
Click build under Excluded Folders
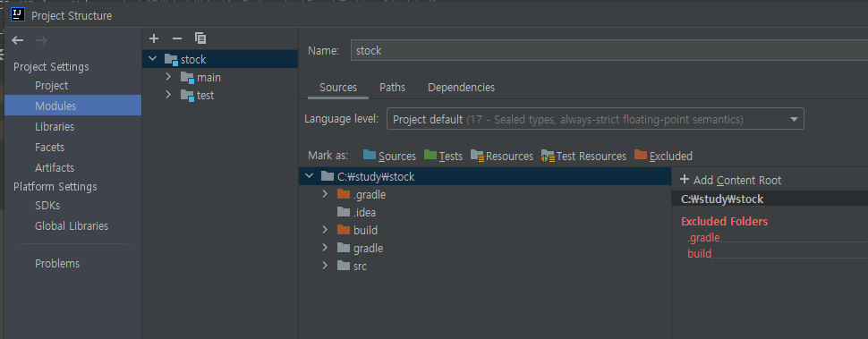(x=699, y=254)
